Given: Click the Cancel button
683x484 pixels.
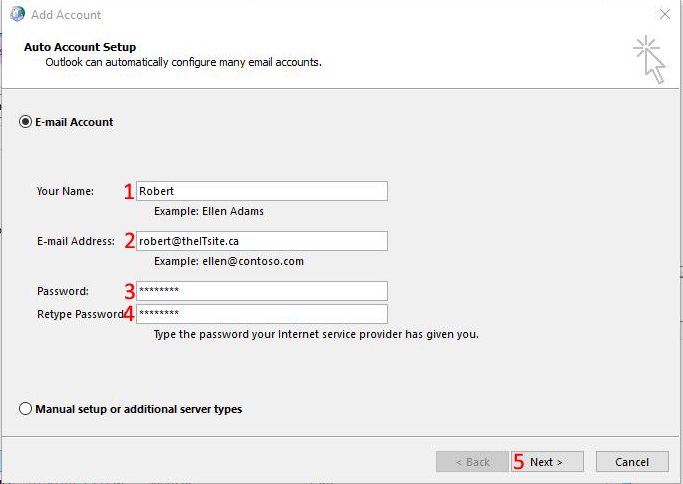Looking at the screenshot, I should [631, 462].
